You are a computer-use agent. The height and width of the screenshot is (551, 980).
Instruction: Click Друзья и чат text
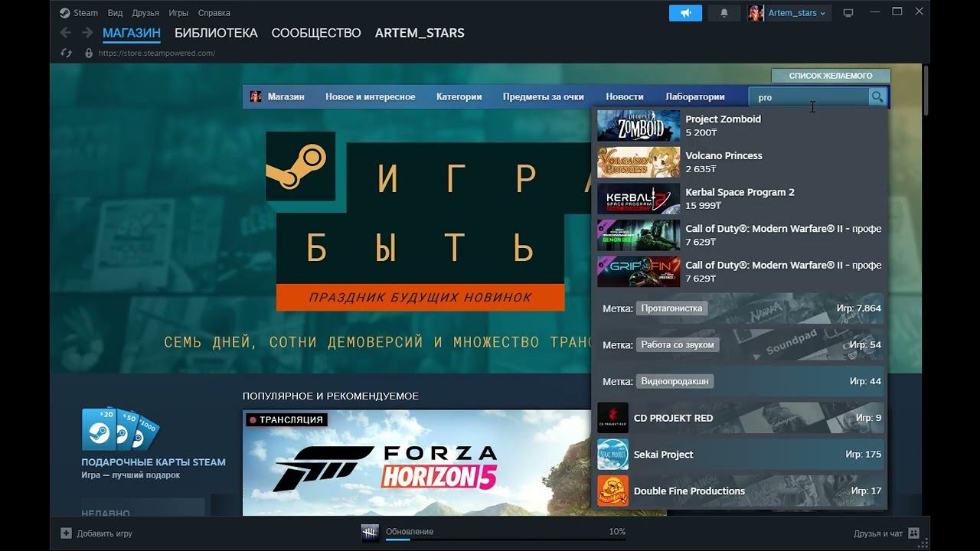pos(878,533)
